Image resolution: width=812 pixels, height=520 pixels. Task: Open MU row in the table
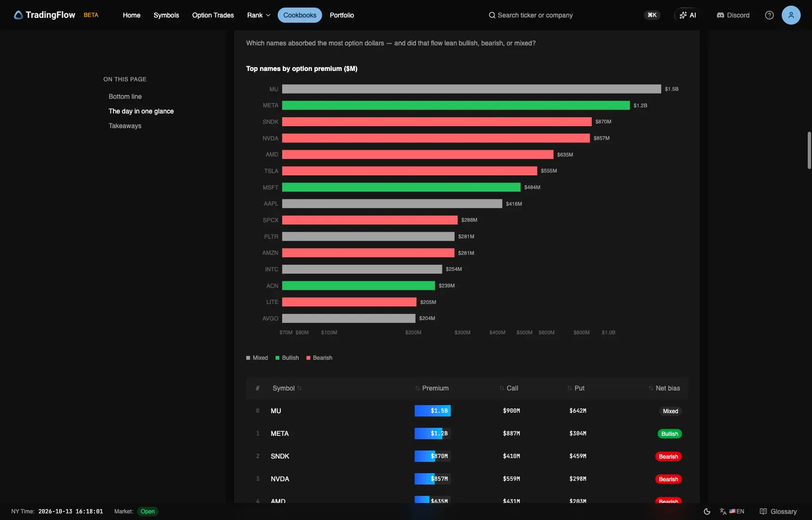pos(466,411)
